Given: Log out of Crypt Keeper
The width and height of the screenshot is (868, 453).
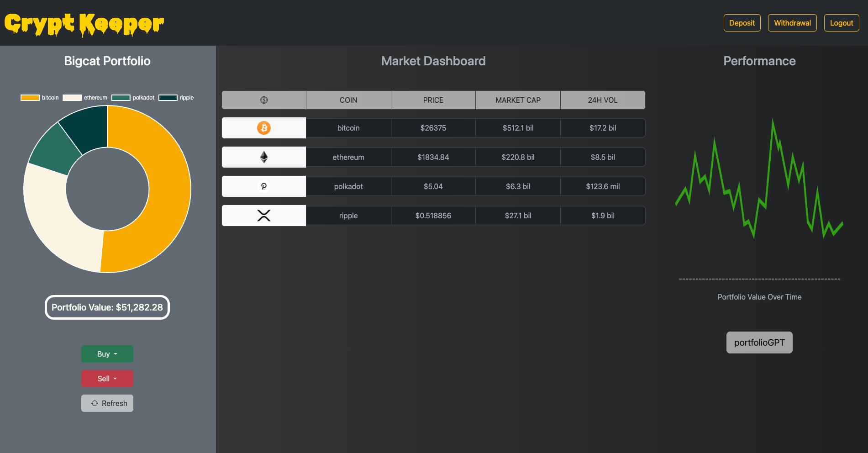Looking at the screenshot, I should point(841,22).
